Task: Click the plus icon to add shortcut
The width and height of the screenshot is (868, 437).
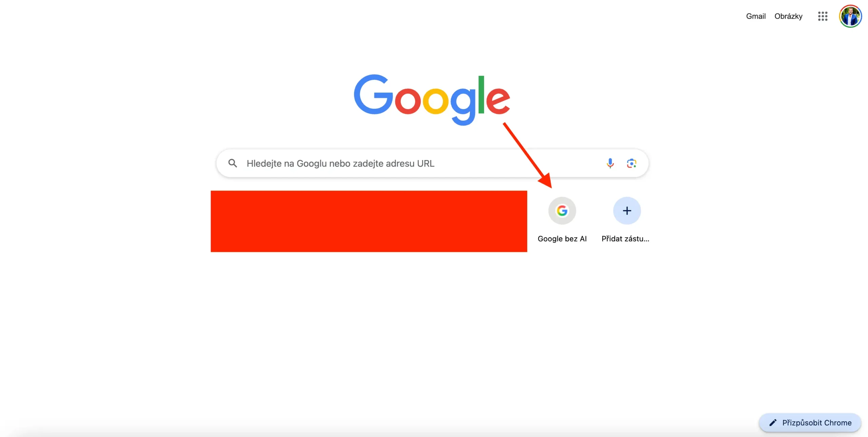Action: click(x=627, y=211)
